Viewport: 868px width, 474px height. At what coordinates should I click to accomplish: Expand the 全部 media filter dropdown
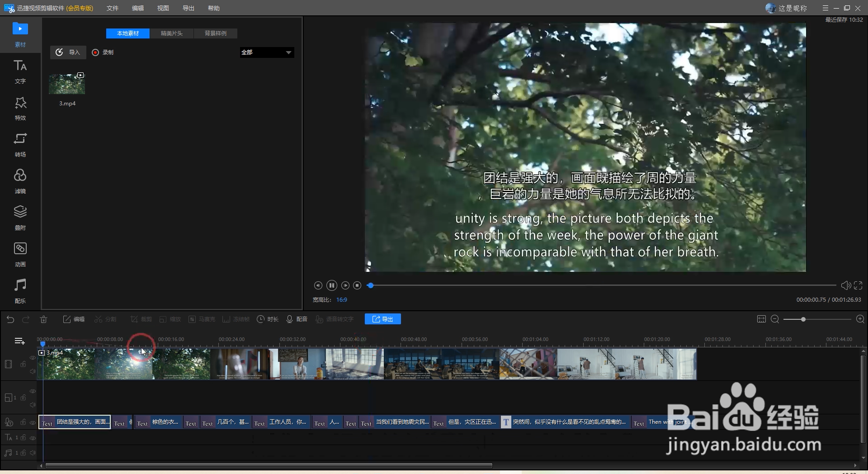pyautogui.click(x=267, y=52)
